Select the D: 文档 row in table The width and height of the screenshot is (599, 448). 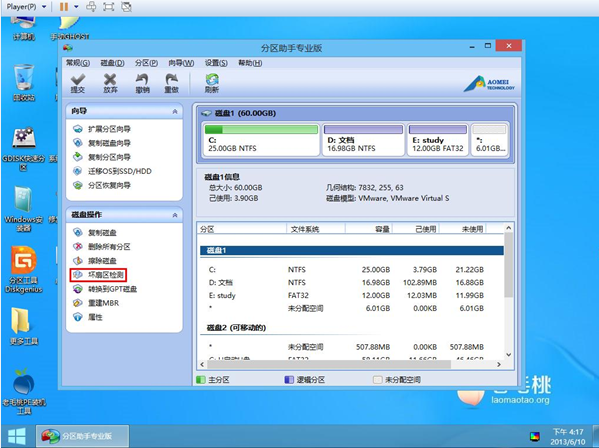tap(351, 283)
